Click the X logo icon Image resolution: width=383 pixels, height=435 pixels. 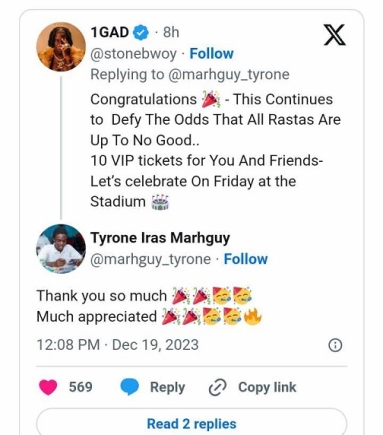(x=335, y=35)
